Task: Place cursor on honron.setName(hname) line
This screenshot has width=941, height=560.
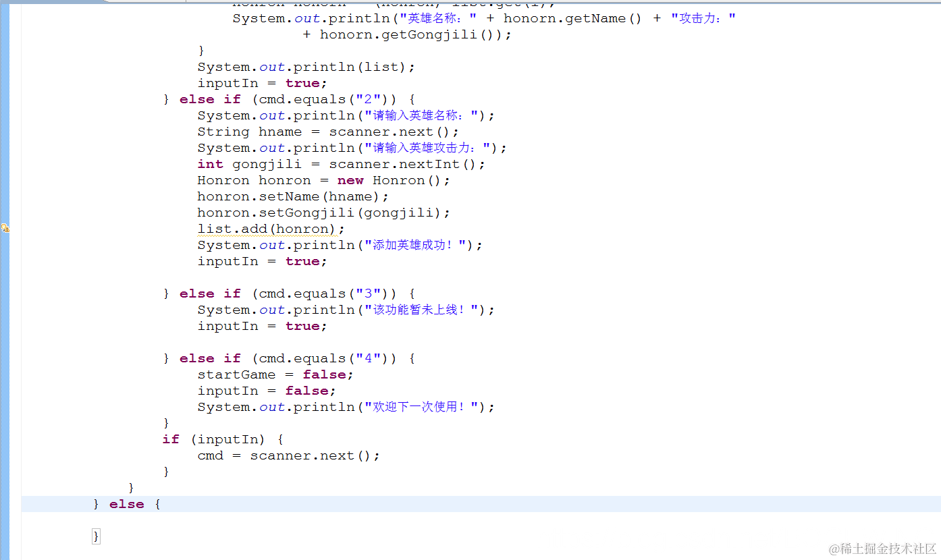Action: [293, 196]
